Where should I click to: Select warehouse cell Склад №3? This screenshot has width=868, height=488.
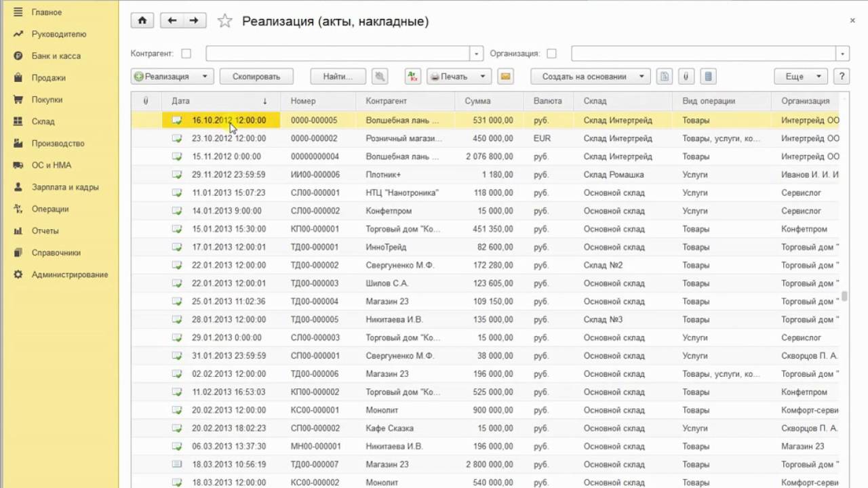(623, 319)
